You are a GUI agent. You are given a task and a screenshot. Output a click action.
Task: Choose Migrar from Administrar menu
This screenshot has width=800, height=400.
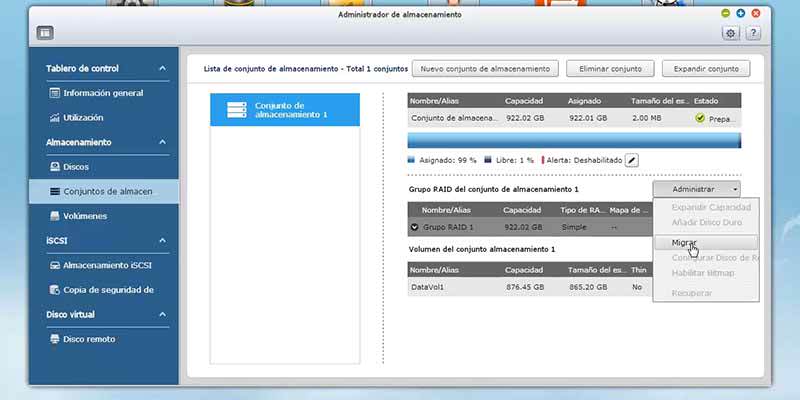(706, 242)
